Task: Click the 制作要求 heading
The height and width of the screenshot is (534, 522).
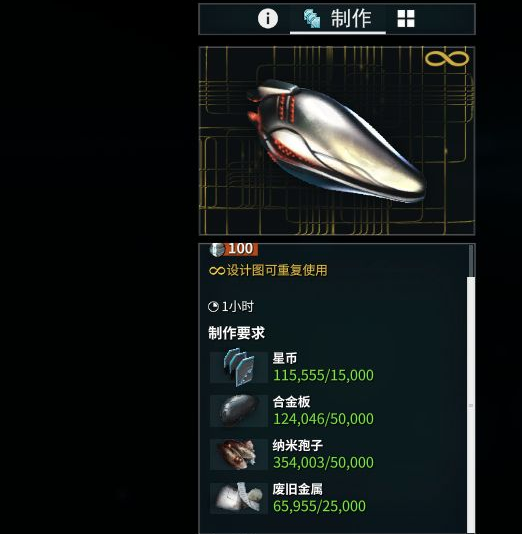Action: [236, 333]
